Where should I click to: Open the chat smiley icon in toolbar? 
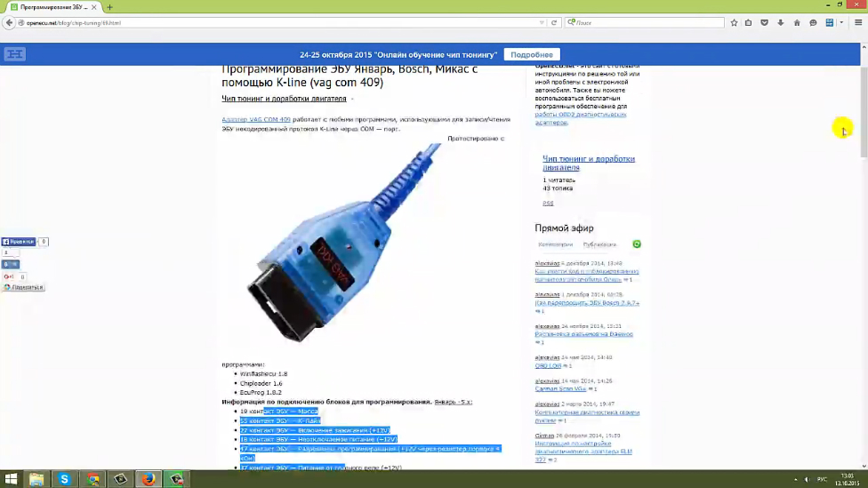(x=813, y=23)
